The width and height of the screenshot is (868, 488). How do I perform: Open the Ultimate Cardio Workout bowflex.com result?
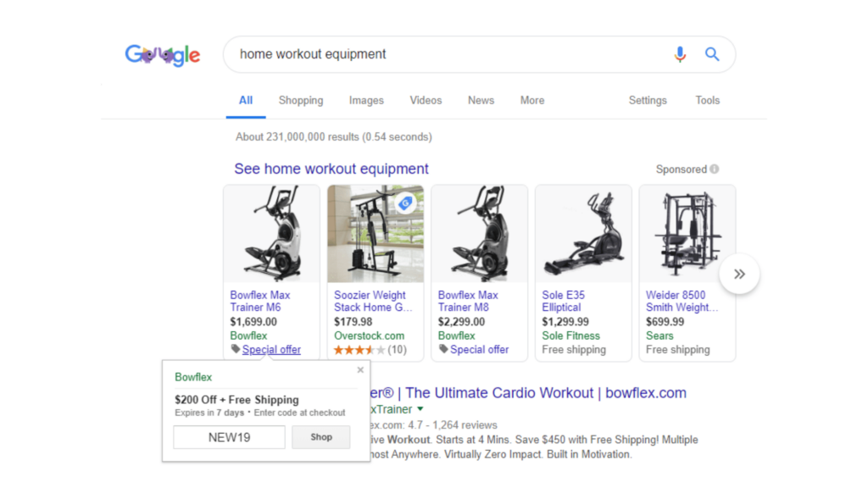[x=529, y=393]
